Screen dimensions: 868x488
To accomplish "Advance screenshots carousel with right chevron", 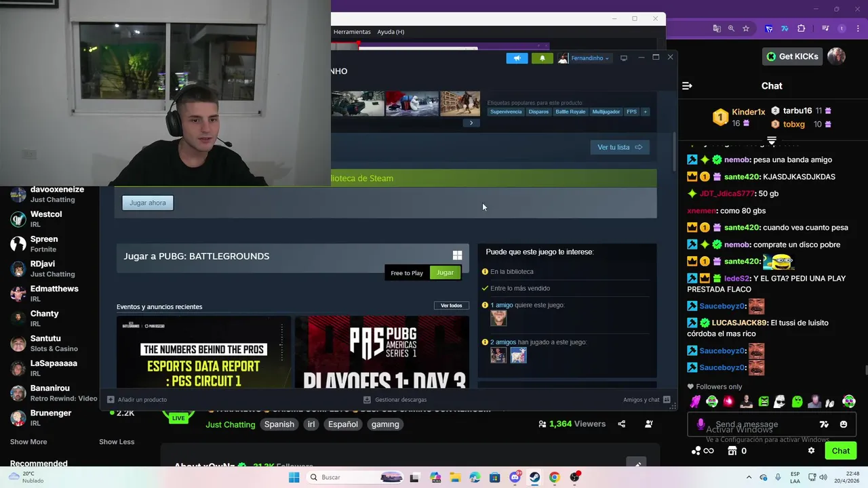I will point(471,123).
